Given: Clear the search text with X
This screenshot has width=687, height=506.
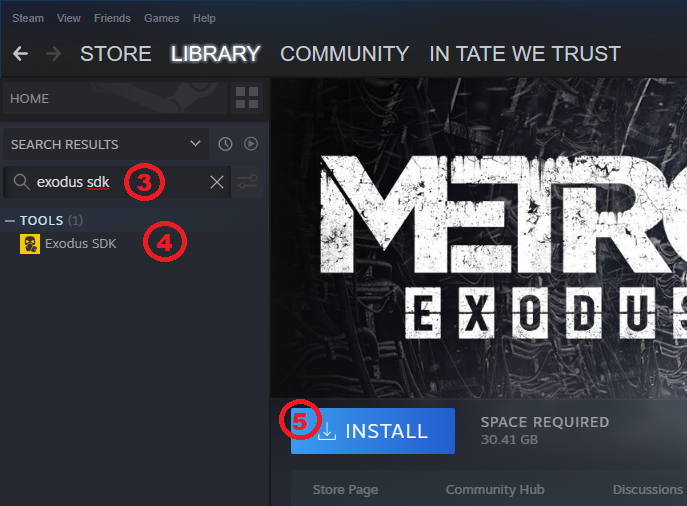Looking at the screenshot, I should 217,182.
